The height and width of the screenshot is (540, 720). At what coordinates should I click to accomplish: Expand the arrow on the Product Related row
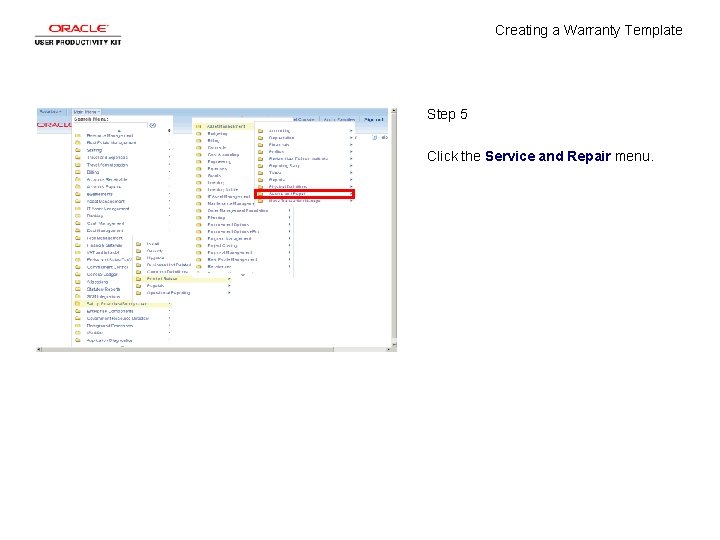point(229,279)
